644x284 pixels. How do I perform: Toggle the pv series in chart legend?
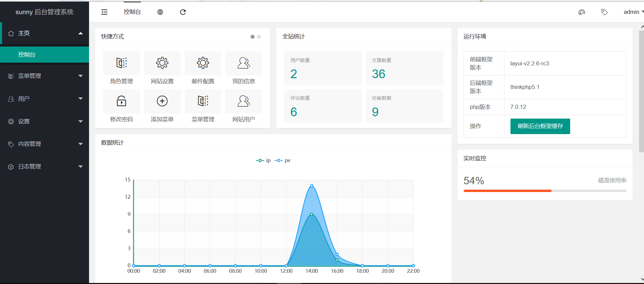coord(283,160)
